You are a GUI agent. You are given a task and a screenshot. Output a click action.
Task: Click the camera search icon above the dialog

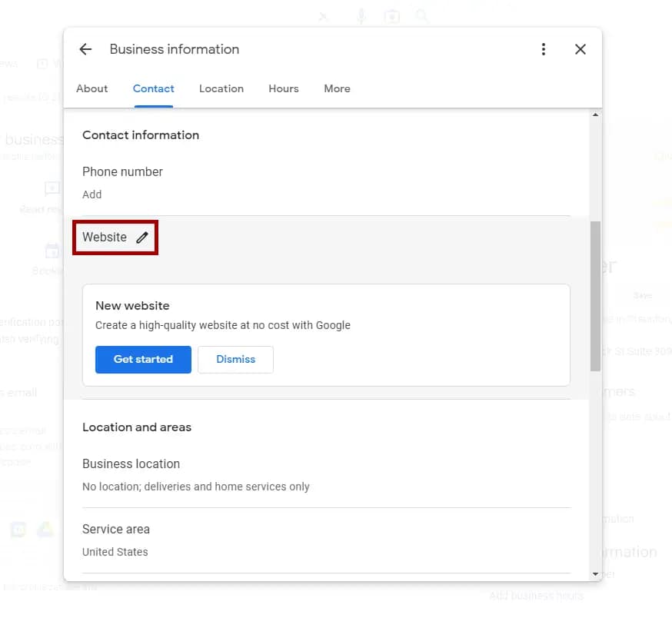tap(392, 15)
